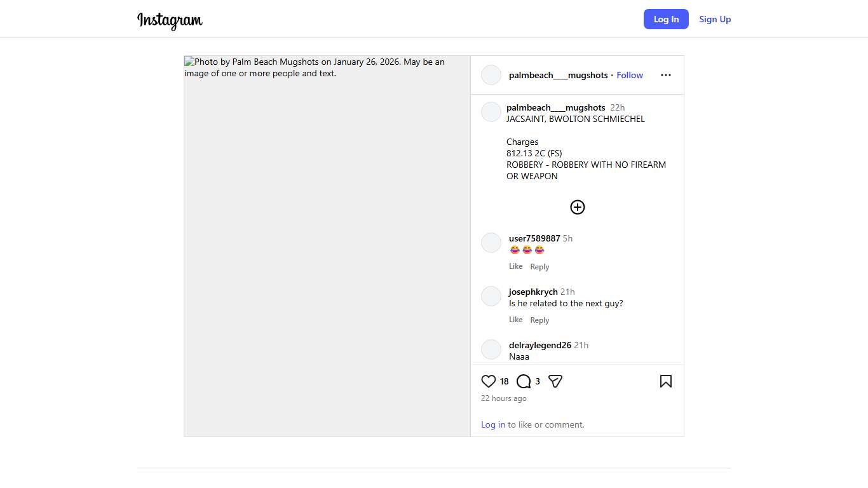868x488 pixels.
Task: Open delraylegend26 username link
Action: [539, 345]
